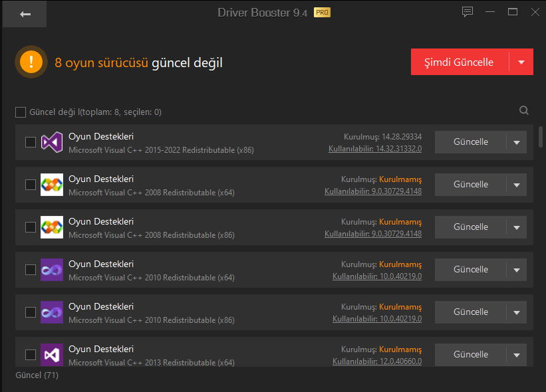Viewport: 546px width, 392px height.
Task: Open Güncelle dropdown for 2008 (x86)
Action: coord(517,227)
